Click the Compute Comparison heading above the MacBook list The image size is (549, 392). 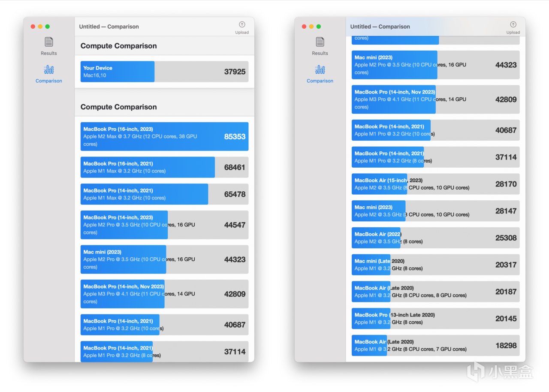[119, 107]
